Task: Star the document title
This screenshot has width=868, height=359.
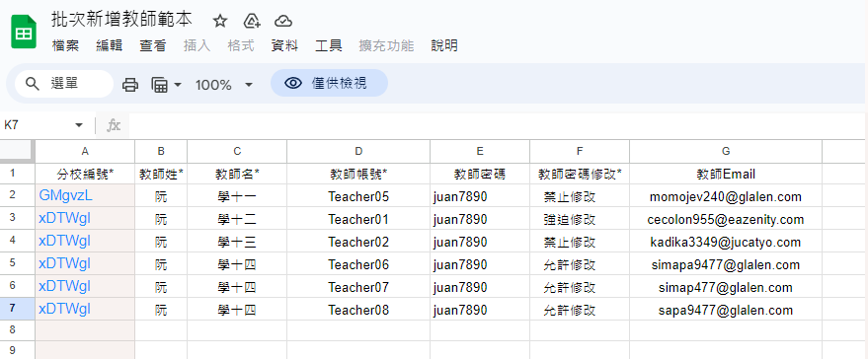Action: click(x=220, y=21)
